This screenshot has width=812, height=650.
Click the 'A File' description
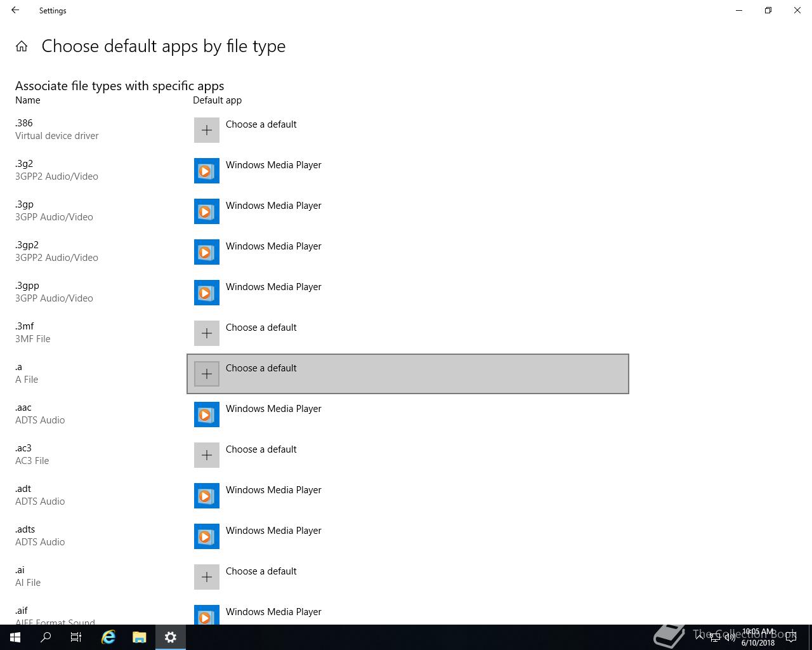(27, 380)
